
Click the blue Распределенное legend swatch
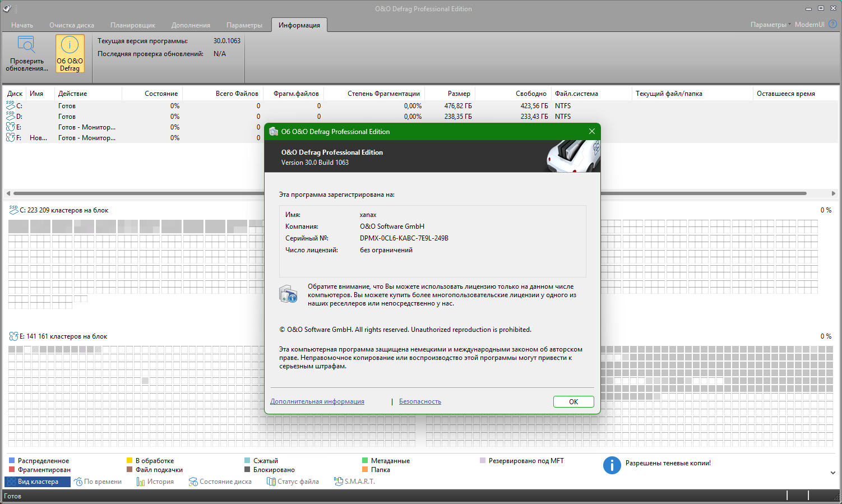click(12, 461)
